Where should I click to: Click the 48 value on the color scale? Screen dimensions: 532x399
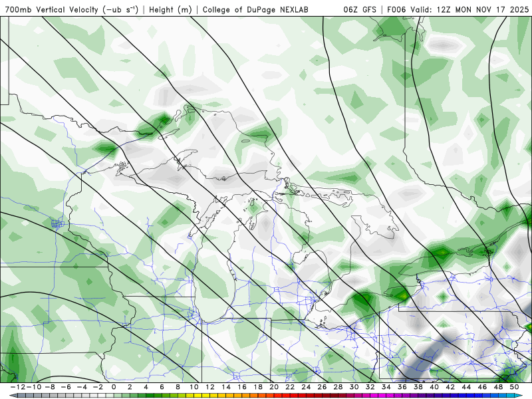tap(498, 387)
